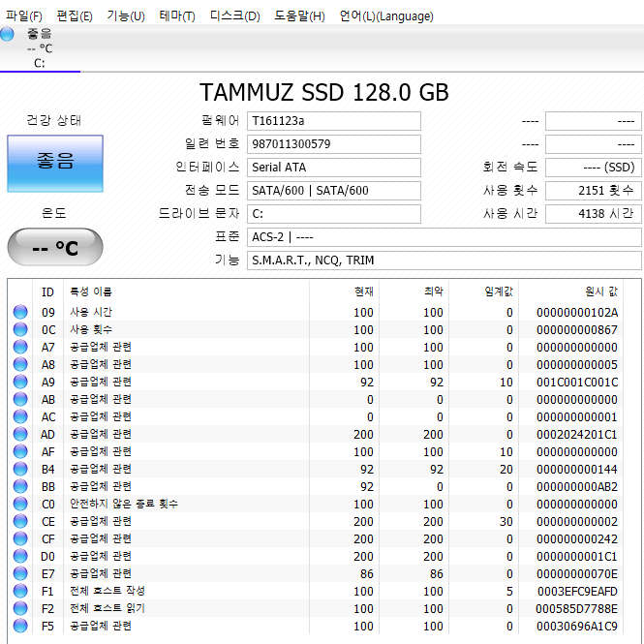Click raw value 000000000AB2
The width and height of the screenshot is (644, 644).
click(577, 487)
